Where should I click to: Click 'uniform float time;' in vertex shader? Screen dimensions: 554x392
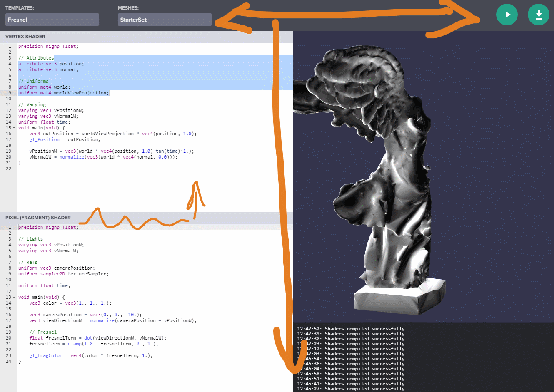[x=44, y=122]
